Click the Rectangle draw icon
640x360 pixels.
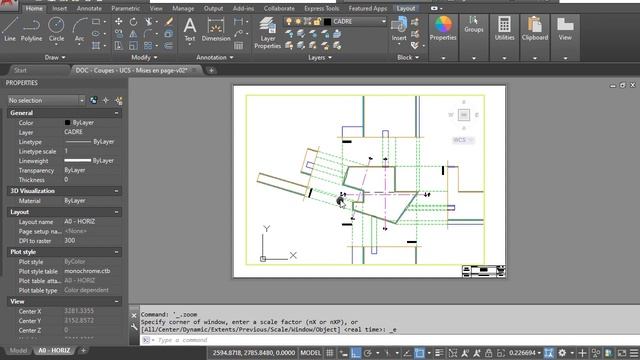[x=96, y=22]
